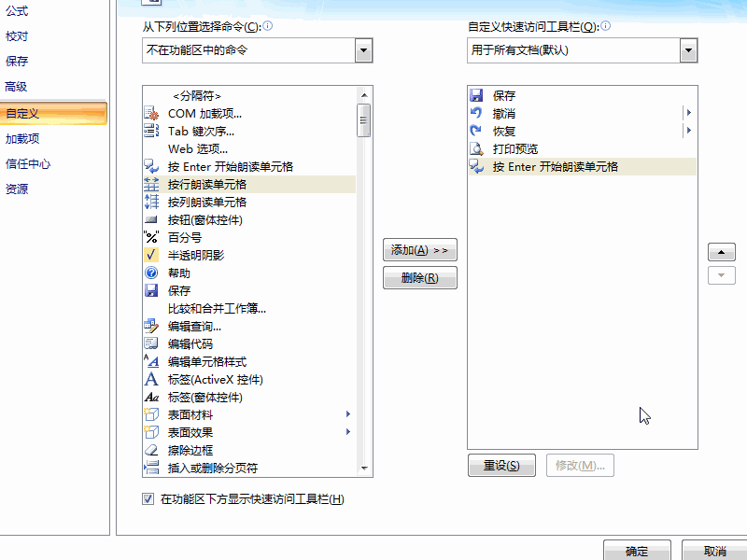Screen dimensions: 747x560
Task: Expand the 表面材料 submenu arrow
Action: [x=348, y=414]
